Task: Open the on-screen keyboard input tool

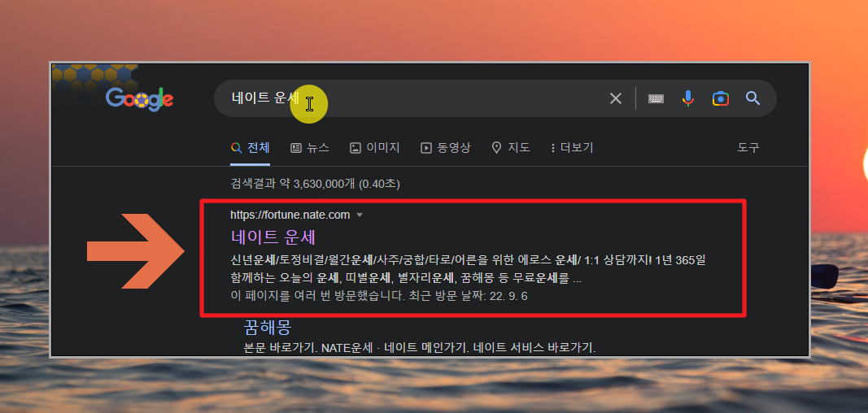Action: [x=656, y=99]
